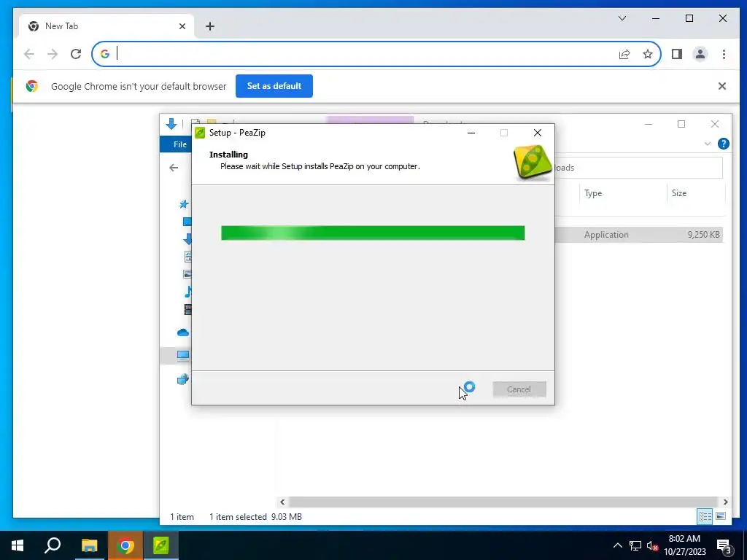Viewport: 747px width, 560px height.
Task: Go back in File Explorer
Action: tap(174, 168)
